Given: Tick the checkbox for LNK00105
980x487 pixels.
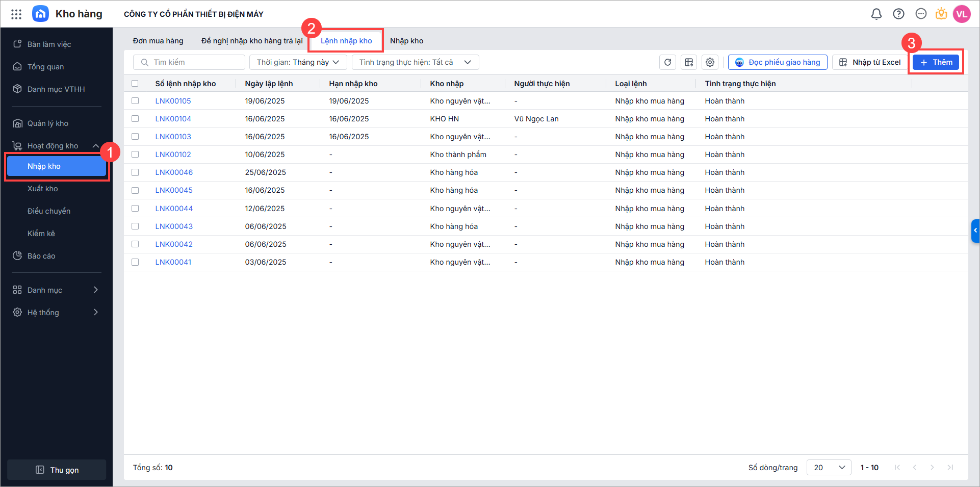Looking at the screenshot, I should click(x=135, y=101).
